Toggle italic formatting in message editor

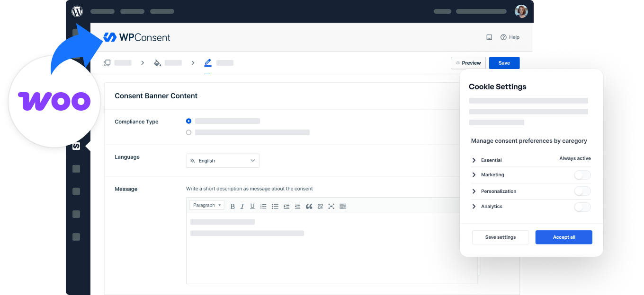point(242,206)
